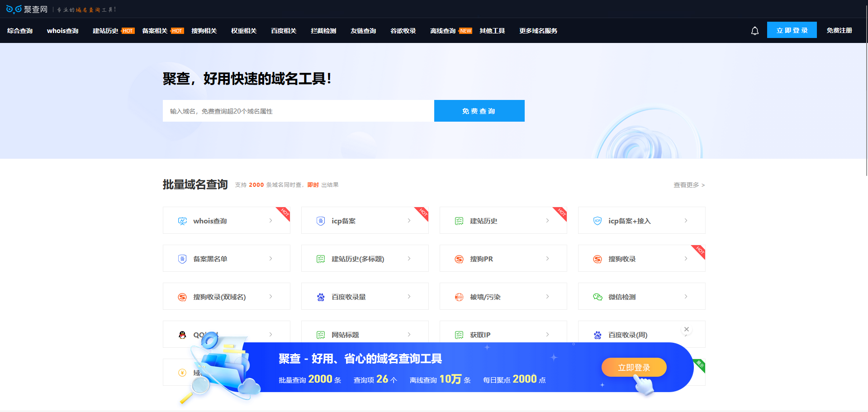Click the 聚查网 owl logo
The height and width of the screenshot is (412, 868).
[27, 9]
